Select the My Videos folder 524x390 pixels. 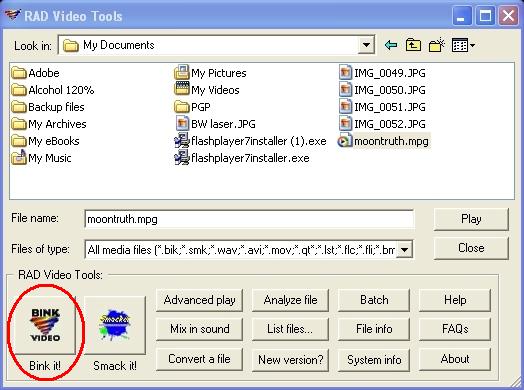(207, 90)
